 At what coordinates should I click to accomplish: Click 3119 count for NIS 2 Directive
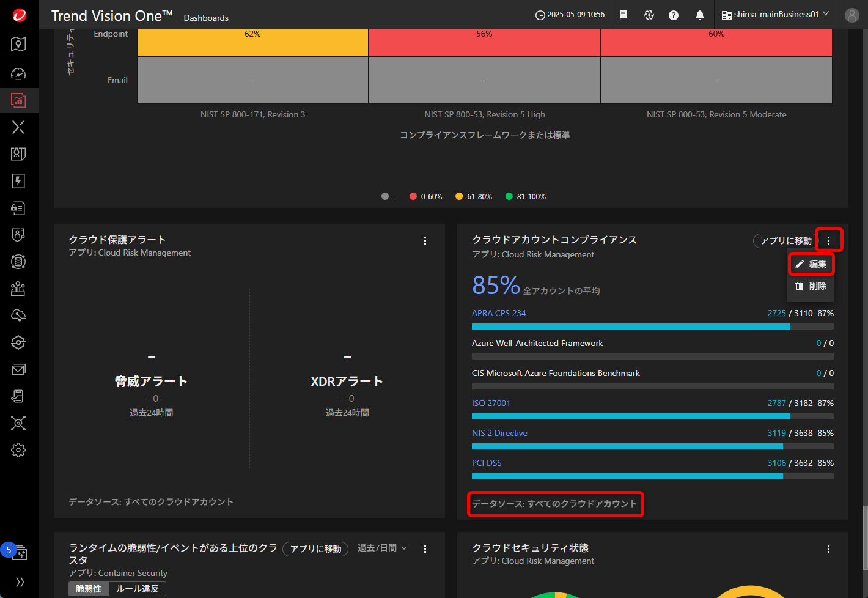[777, 433]
